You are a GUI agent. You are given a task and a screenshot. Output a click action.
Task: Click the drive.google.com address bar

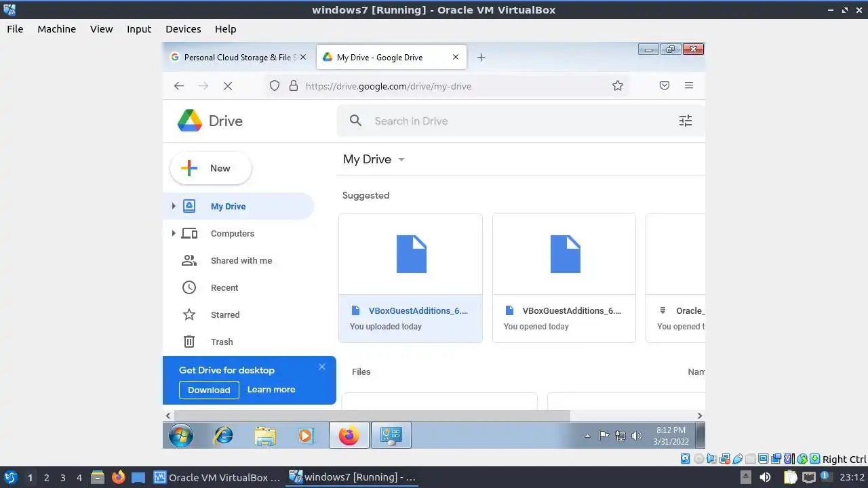(448, 86)
